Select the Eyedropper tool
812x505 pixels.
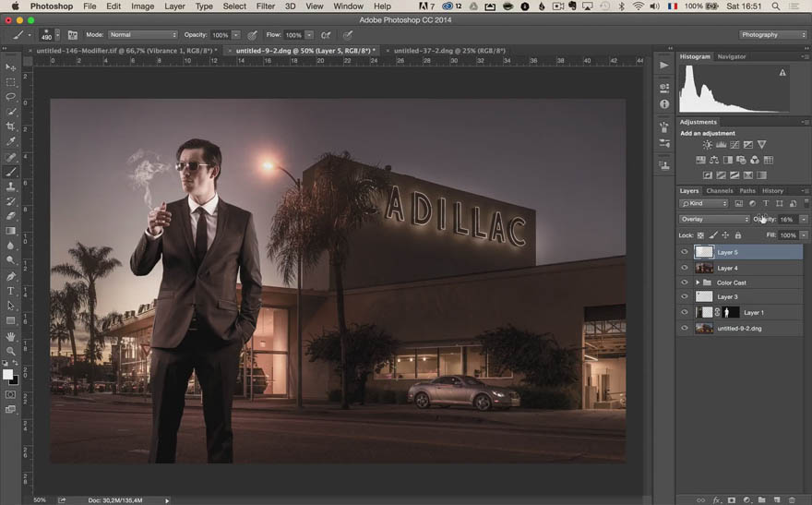point(10,141)
